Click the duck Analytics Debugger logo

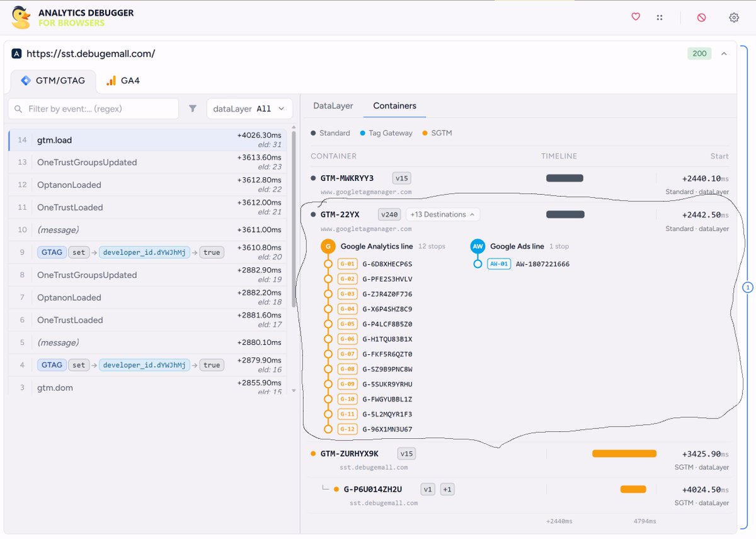[21, 18]
